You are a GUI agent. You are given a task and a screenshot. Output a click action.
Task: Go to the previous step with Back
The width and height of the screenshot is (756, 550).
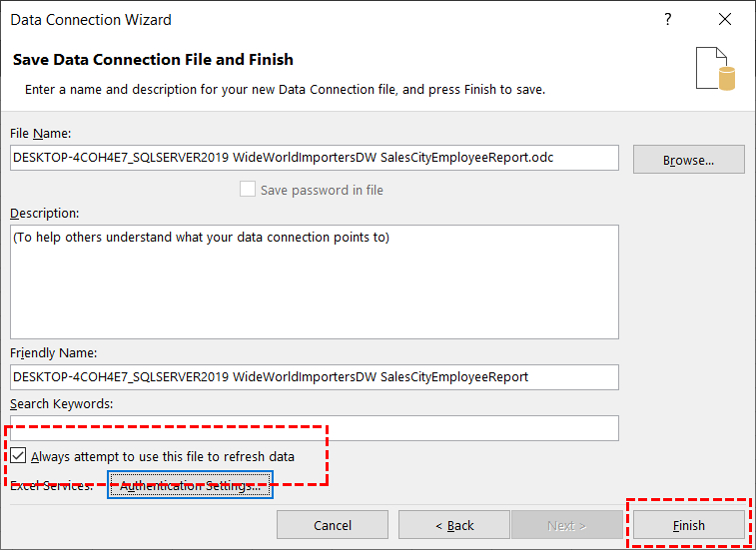point(454,525)
